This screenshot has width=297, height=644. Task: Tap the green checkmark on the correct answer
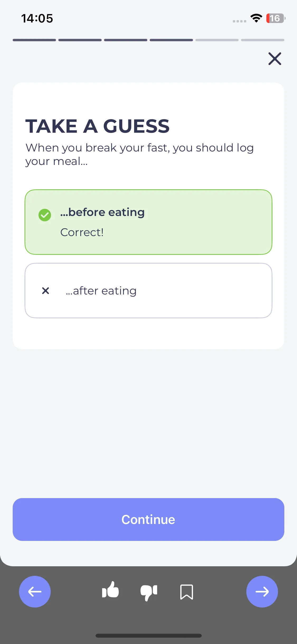pos(45,215)
